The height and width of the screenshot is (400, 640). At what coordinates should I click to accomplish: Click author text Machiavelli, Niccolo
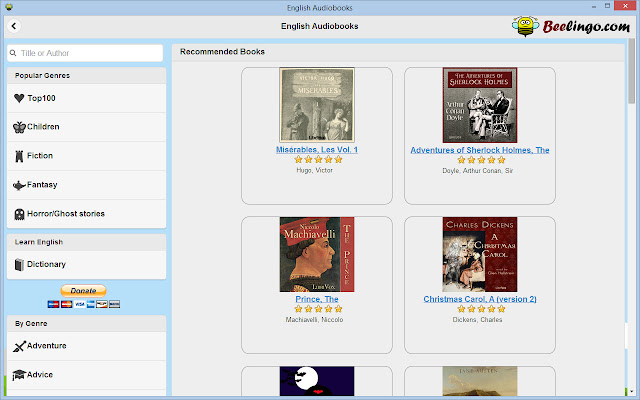pos(314,320)
